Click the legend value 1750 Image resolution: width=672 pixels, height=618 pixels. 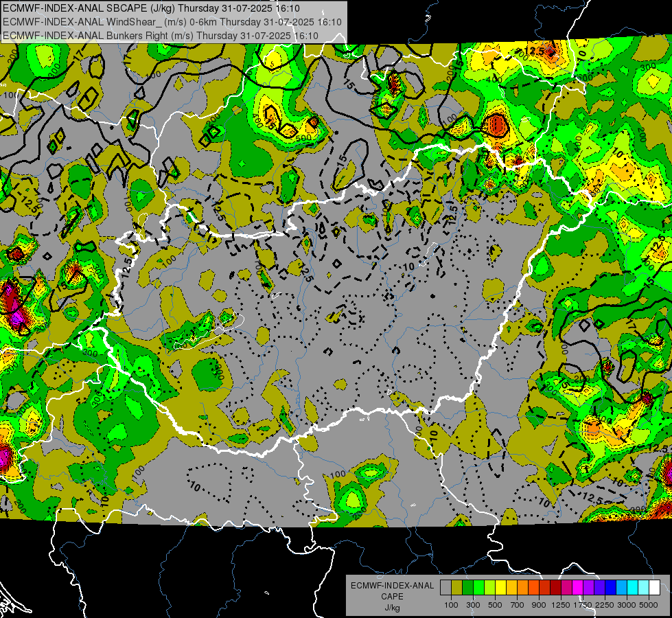click(x=583, y=605)
